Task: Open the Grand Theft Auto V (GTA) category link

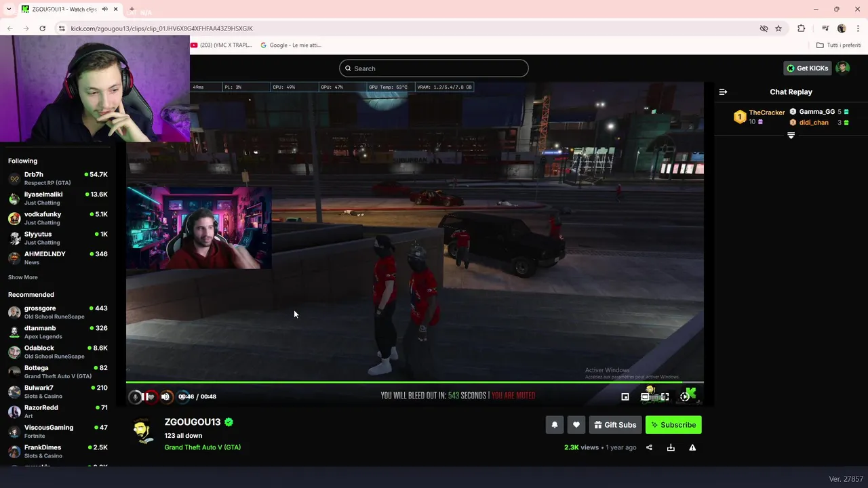Action: 203,447
